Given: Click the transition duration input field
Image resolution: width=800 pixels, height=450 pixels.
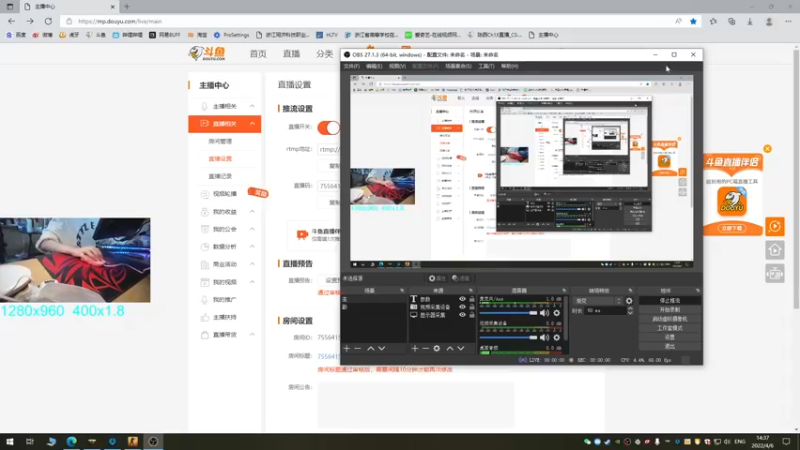Looking at the screenshot, I should (605, 310).
